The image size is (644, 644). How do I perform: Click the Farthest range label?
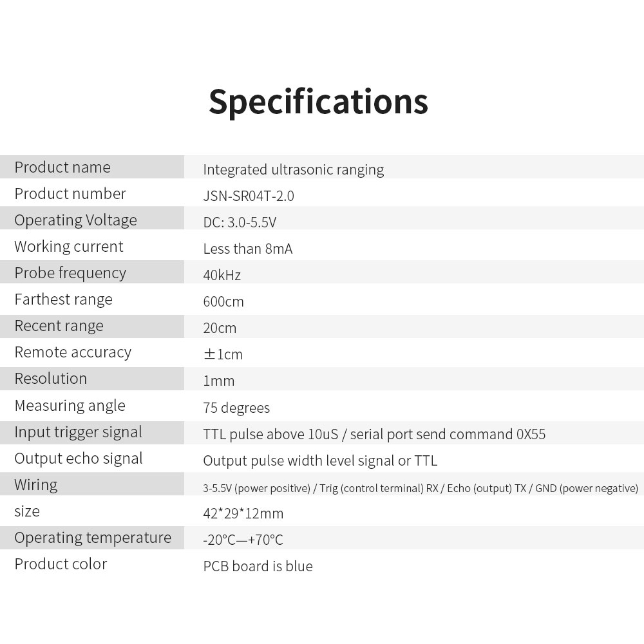click(63, 299)
